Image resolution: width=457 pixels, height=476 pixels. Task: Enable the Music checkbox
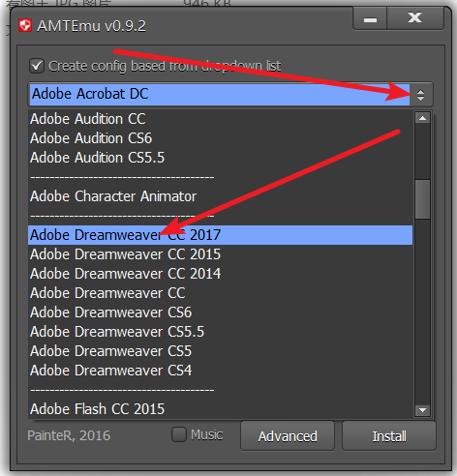pyautogui.click(x=179, y=434)
